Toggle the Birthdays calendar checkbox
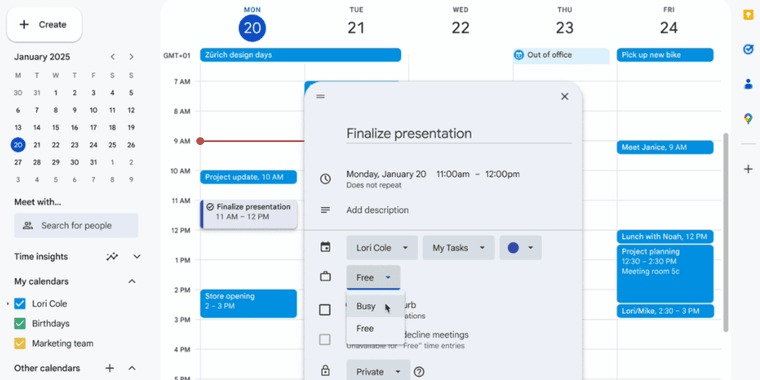 (x=20, y=323)
